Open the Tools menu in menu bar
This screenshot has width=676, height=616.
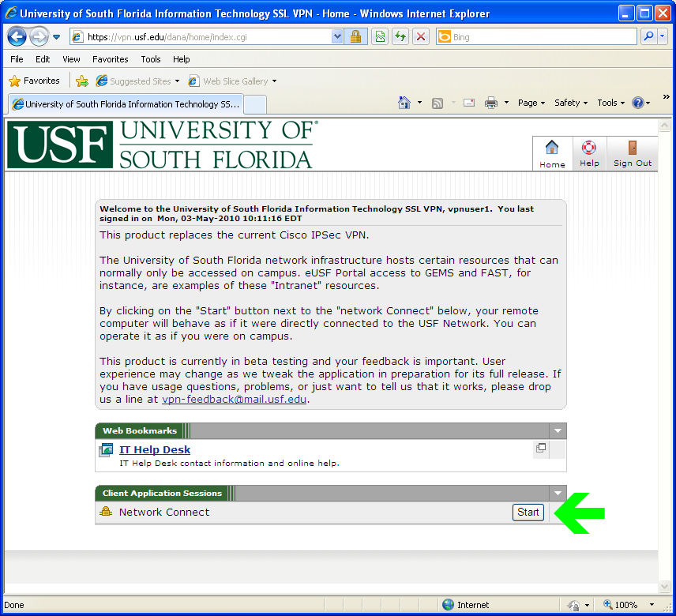[151, 59]
